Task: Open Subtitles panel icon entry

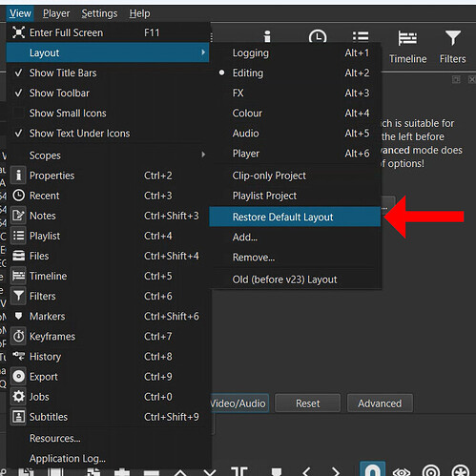Action: coord(19,417)
